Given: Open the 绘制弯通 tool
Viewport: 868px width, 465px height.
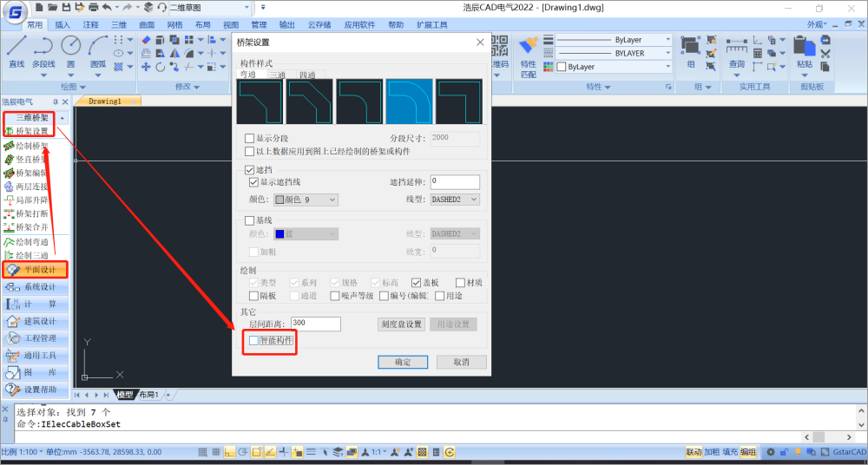Looking at the screenshot, I should (x=26, y=242).
